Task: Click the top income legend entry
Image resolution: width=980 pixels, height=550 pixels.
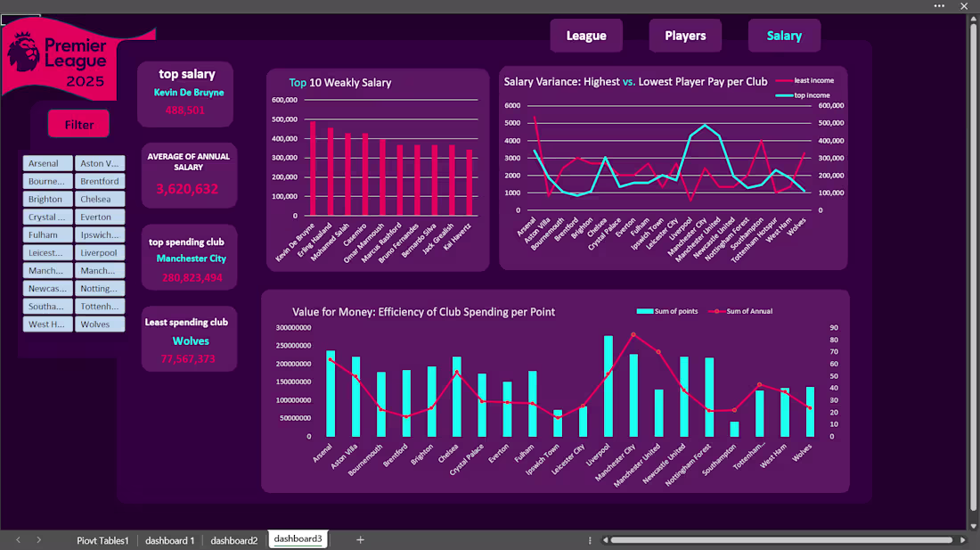Action: pos(803,95)
